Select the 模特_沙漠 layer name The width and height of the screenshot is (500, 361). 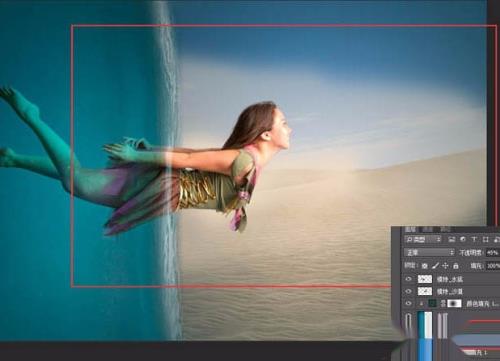[450, 291]
